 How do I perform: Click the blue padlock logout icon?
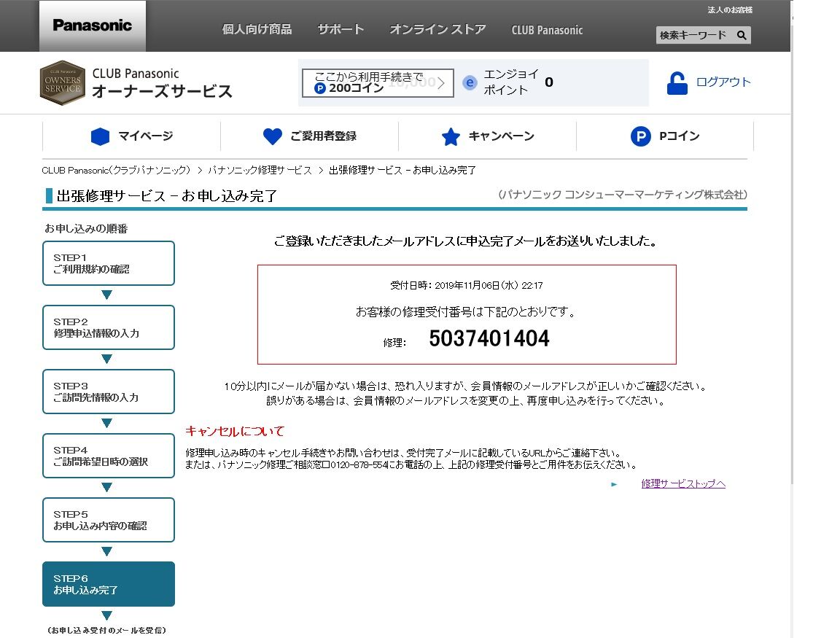tap(677, 83)
